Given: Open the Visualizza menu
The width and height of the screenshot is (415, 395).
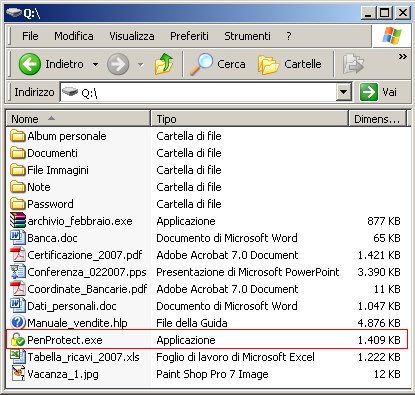Looking at the screenshot, I should [x=132, y=36].
